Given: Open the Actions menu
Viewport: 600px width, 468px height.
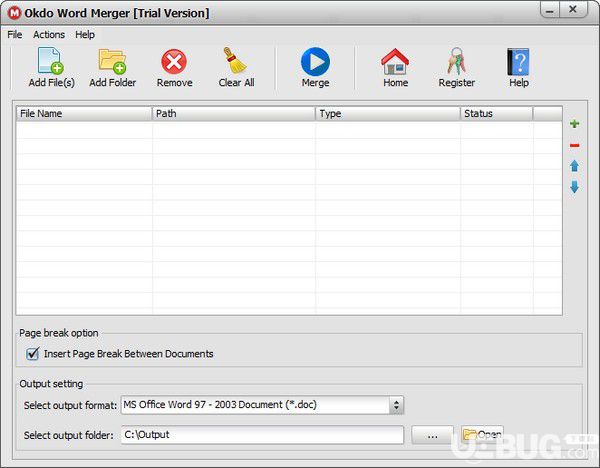Looking at the screenshot, I should pyautogui.click(x=49, y=34).
